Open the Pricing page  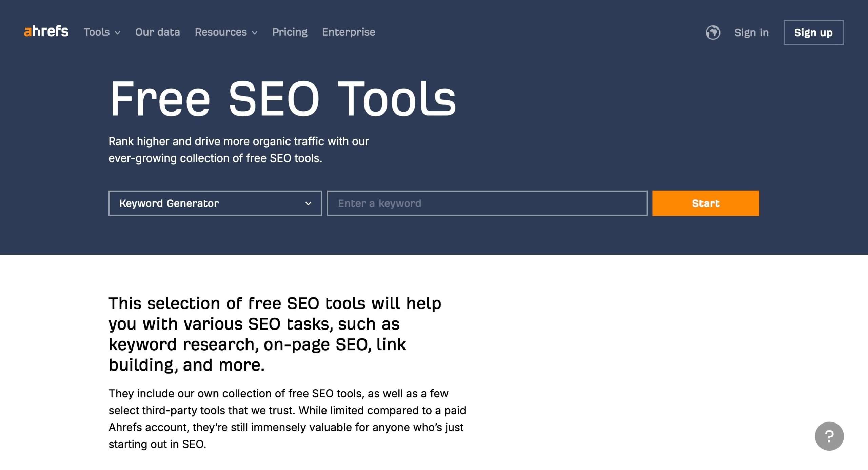point(290,32)
